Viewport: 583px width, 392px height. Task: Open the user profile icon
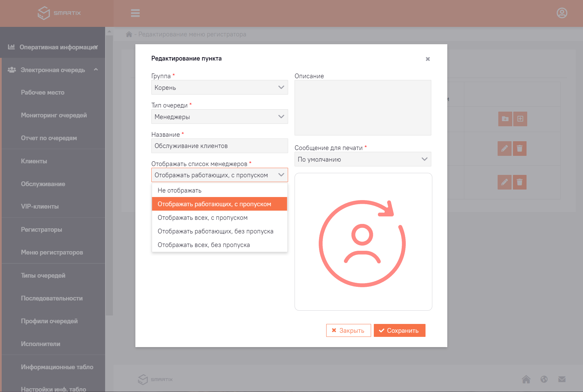point(562,13)
